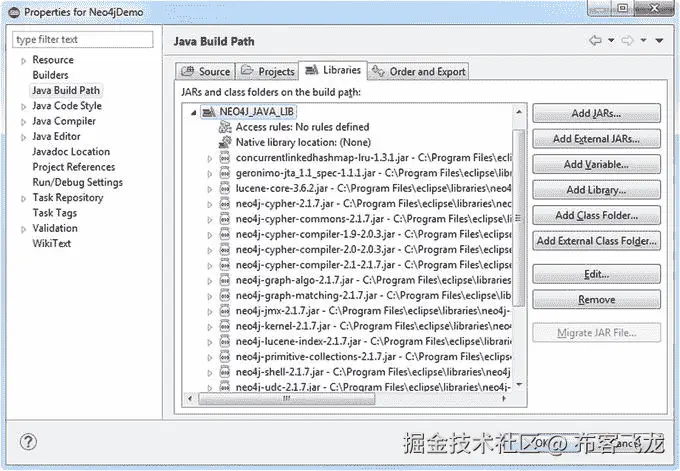Screen dimensions: 680x471
Task: Expand the Validation category
Action: pos(23,229)
